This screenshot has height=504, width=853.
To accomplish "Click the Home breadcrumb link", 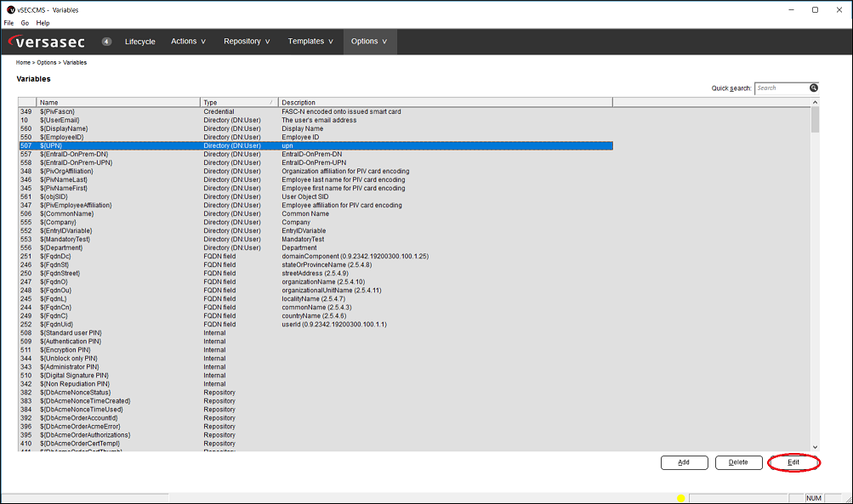I will 24,62.
